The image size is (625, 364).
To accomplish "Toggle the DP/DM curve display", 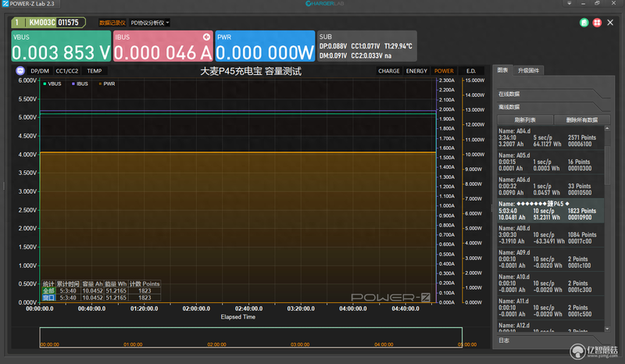I will (x=40, y=71).
